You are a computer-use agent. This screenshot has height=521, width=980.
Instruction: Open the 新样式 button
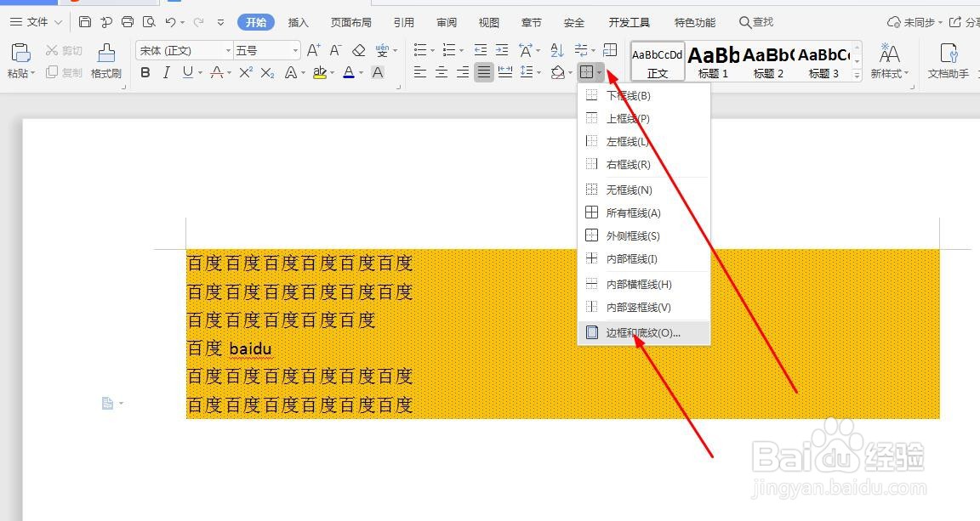(x=889, y=60)
